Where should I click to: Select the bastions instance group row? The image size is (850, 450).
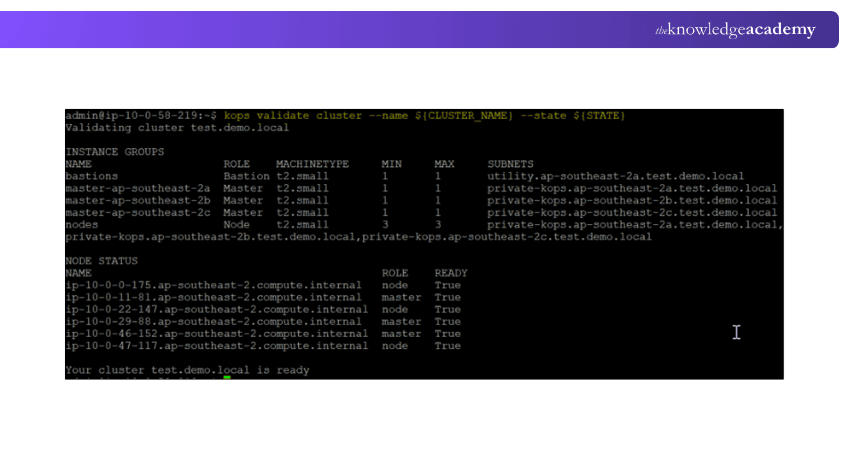91,176
